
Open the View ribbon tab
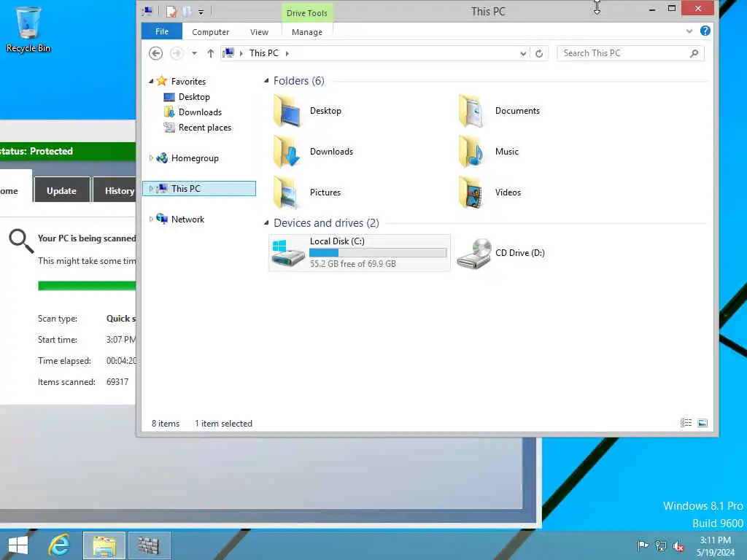(x=259, y=32)
